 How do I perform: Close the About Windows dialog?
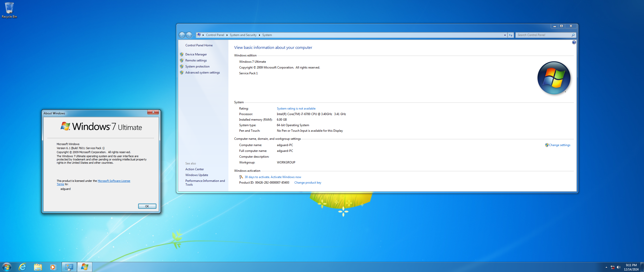(x=153, y=112)
